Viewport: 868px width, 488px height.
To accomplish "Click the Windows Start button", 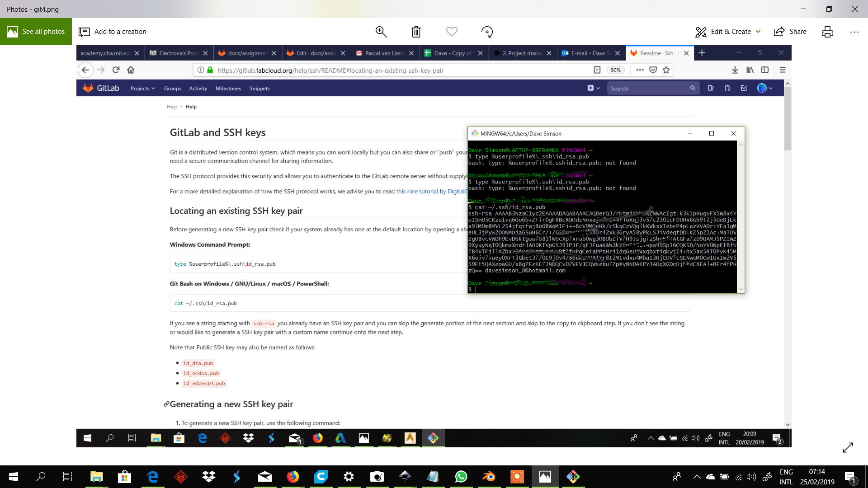I will (14, 477).
